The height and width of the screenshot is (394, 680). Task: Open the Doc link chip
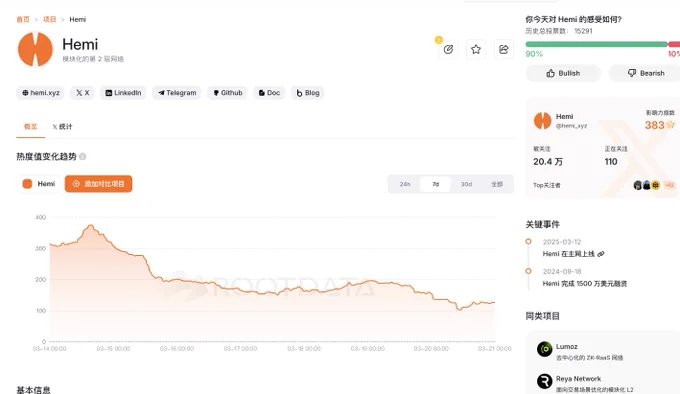(x=269, y=93)
